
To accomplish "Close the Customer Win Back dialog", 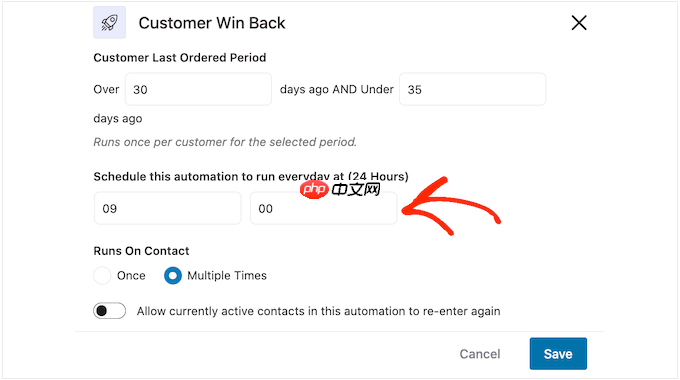I will (x=579, y=23).
